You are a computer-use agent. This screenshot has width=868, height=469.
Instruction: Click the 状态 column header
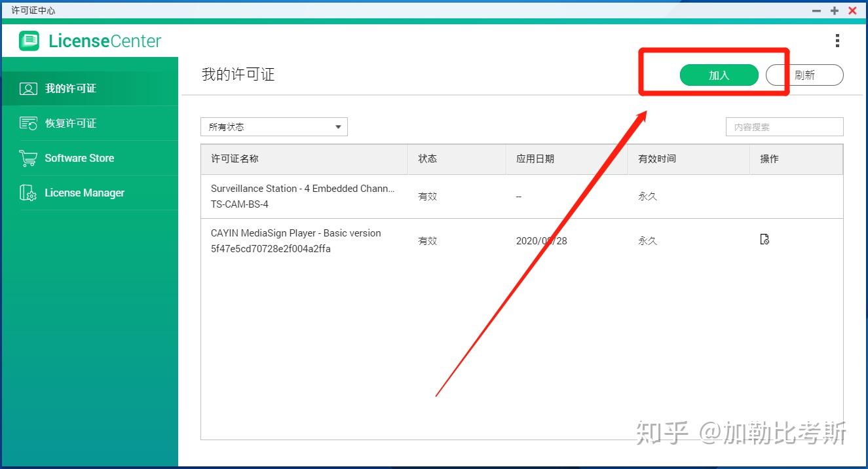pyautogui.click(x=427, y=159)
